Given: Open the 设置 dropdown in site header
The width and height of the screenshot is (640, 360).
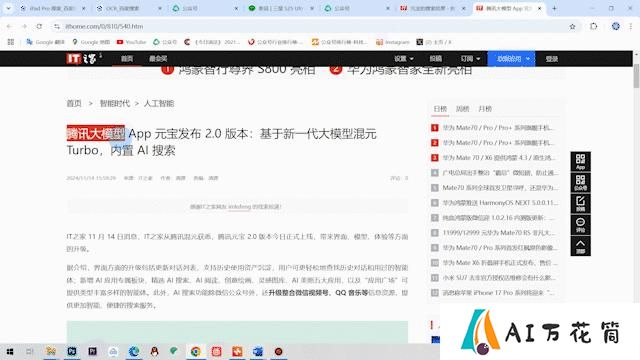Looking at the screenshot, I should tap(404, 59).
